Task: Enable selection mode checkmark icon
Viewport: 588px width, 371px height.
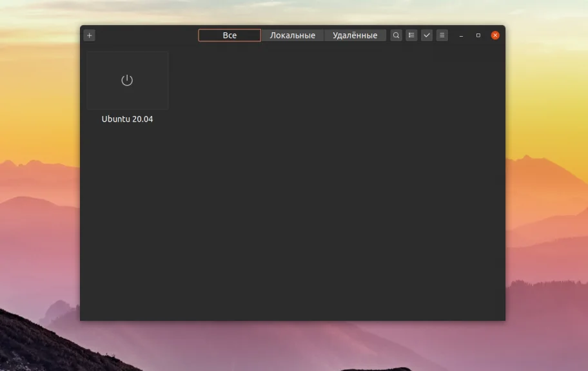Action: [x=427, y=35]
